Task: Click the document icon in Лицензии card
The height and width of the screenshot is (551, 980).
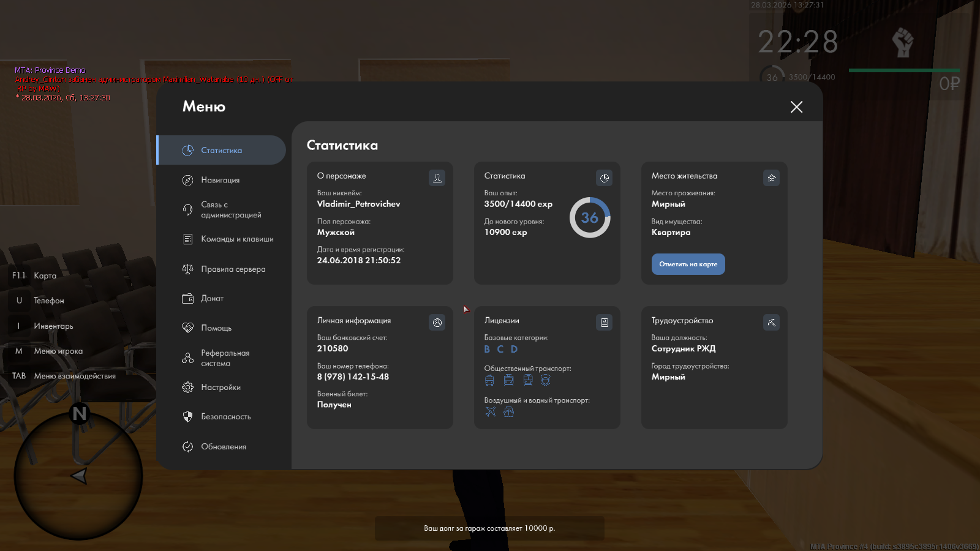Action: [x=604, y=323]
